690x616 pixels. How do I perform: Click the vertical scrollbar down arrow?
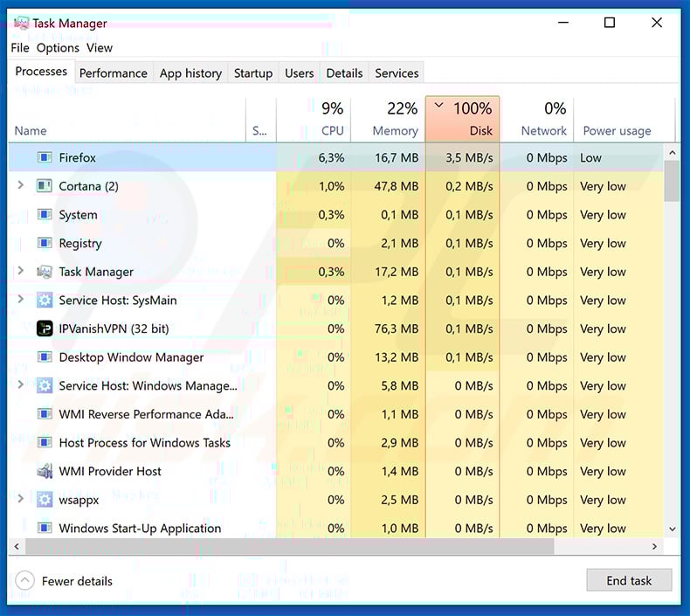click(x=672, y=529)
